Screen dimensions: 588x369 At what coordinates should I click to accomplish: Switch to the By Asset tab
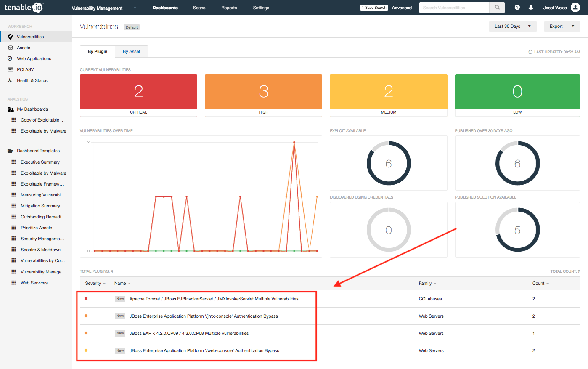[132, 51]
